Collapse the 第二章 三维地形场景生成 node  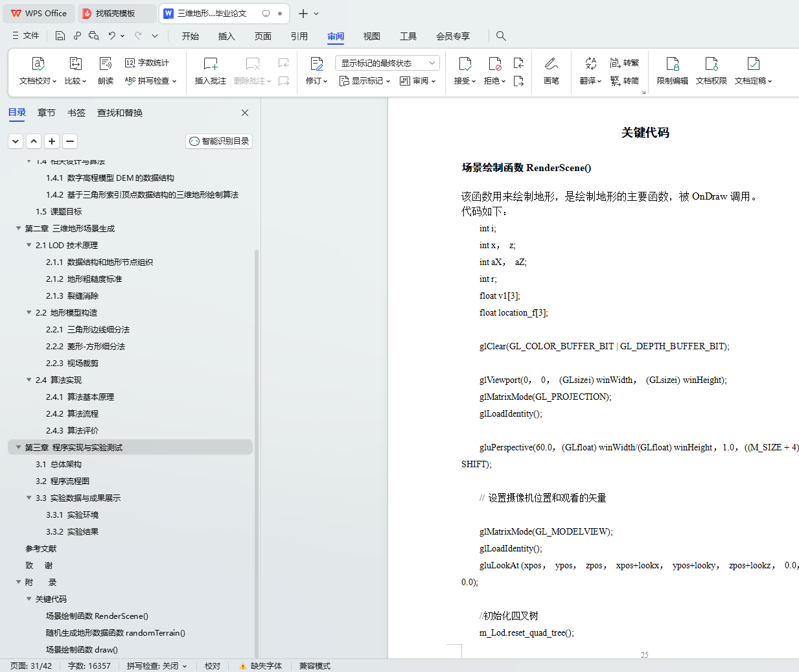coord(18,228)
